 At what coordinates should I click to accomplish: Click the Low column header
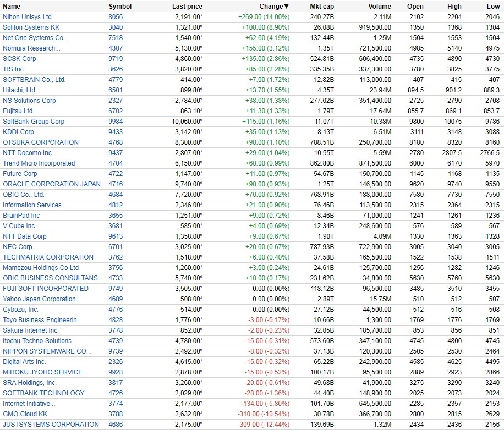tap(493, 7)
